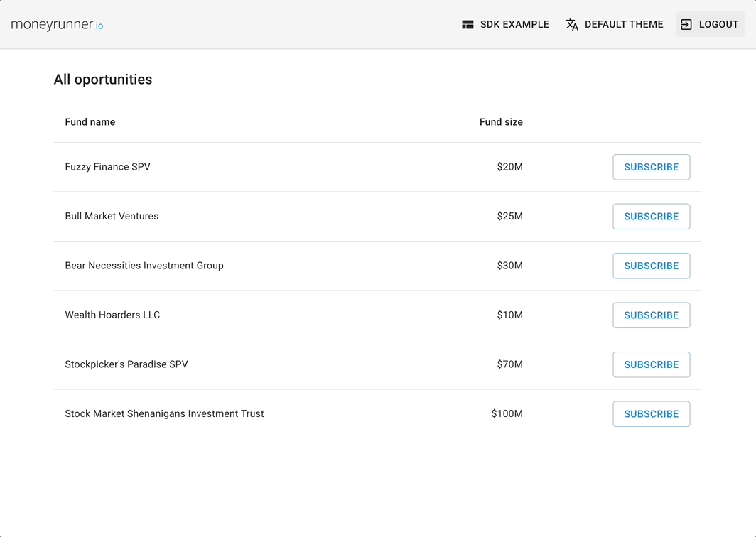Select the Wealth Hoarders LLC fund name
756x537 pixels.
pyautogui.click(x=112, y=315)
